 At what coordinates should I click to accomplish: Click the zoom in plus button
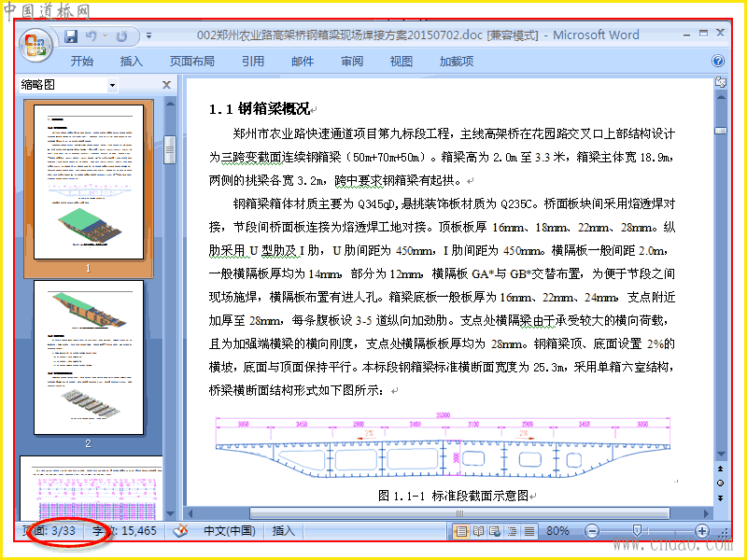coord(701,530)
